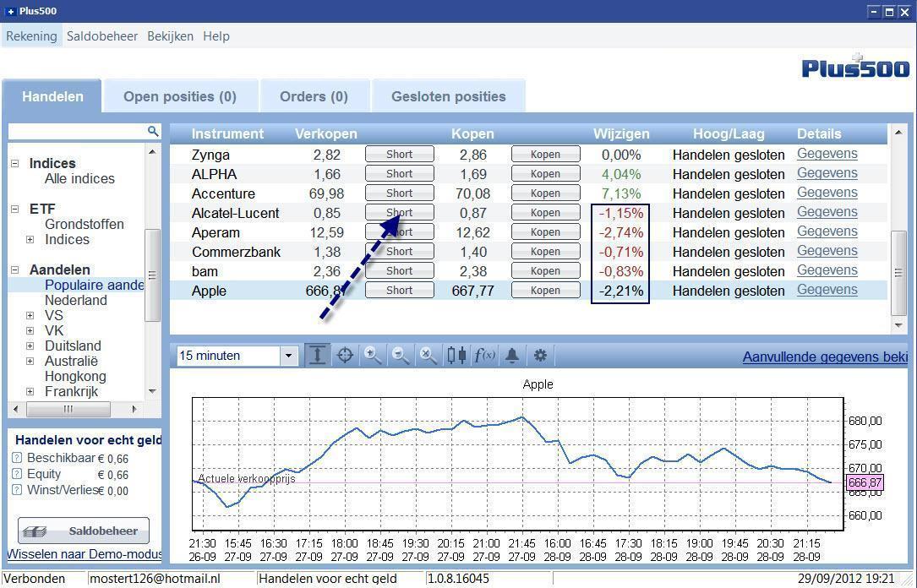Image resolution: width=917 pixels, height=588 pixels.
Task: Expand the VK tree node
Action: coord(30,331)
